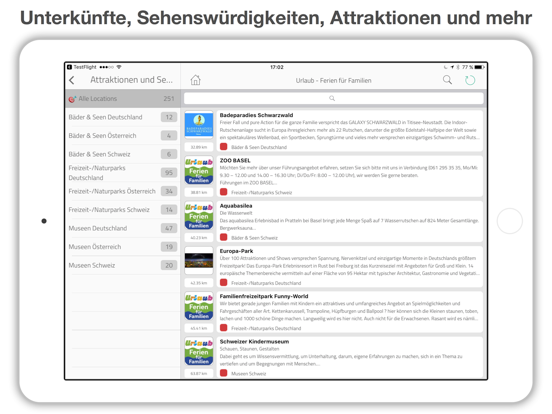The image size is (552, 414).
Task: Select Freizeit-/Naturparks Schweiz category
Action: (123, 210)
